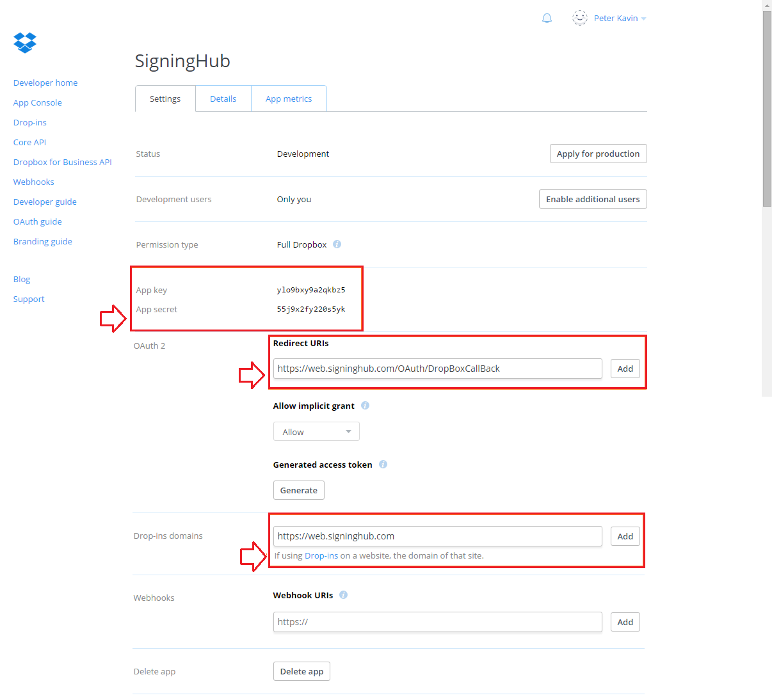Open the App Console link
The image size is (772, 700).
click(x=38, y=102)
